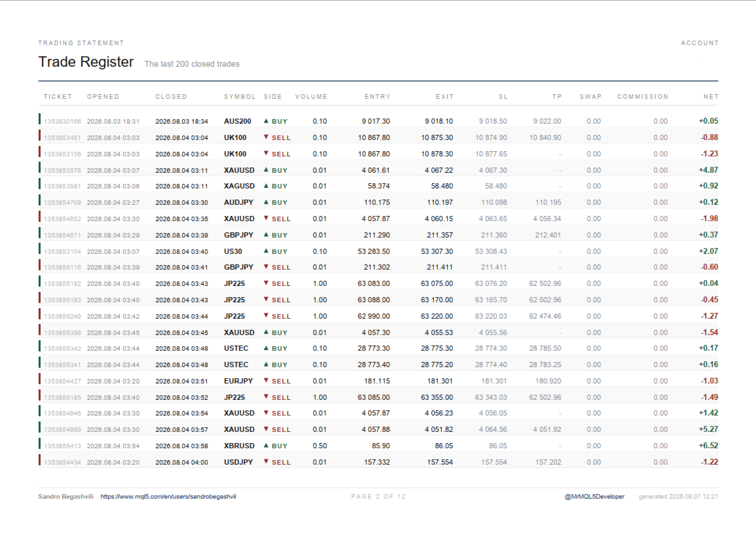
Task: Click the COMMISSION column header
Action: [x=643, y=97]
